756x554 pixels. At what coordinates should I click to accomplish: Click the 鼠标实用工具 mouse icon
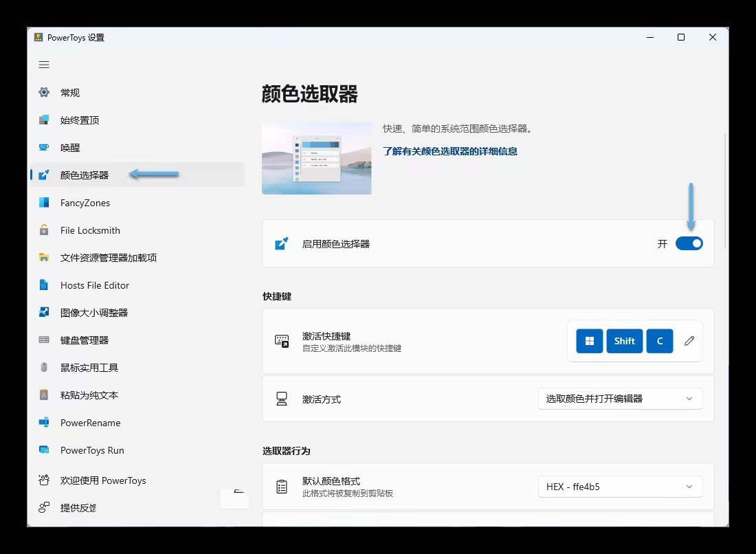[44, 368]
